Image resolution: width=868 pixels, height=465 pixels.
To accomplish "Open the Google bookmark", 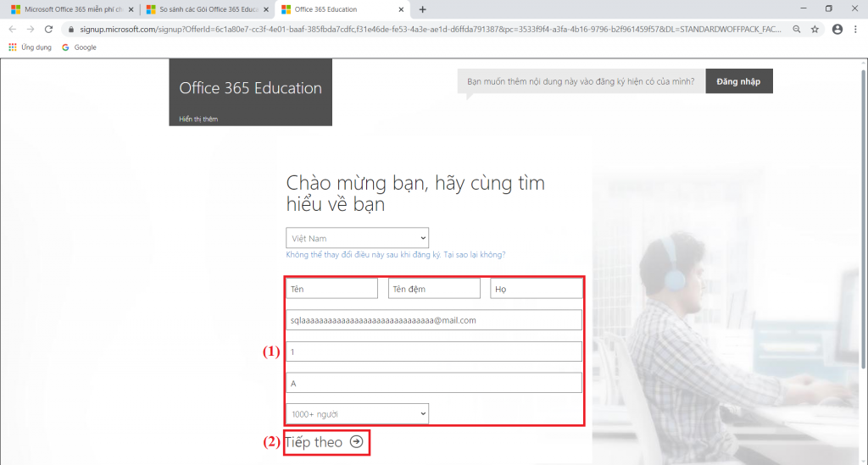I will 79,47.
